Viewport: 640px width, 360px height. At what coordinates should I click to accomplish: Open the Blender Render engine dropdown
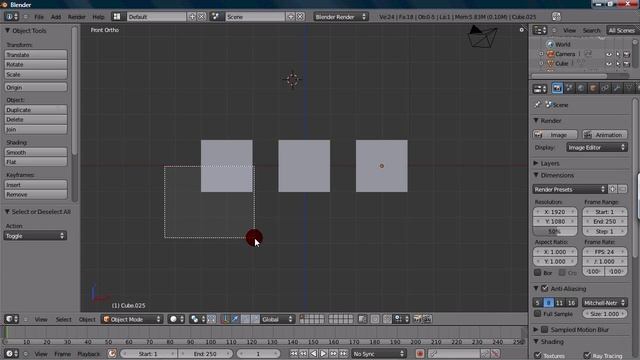coord(340,17)
